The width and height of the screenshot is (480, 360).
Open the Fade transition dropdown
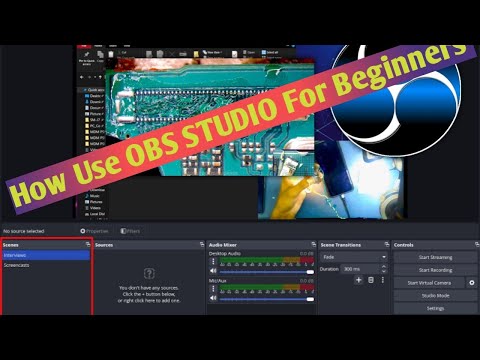pos(354,257)
